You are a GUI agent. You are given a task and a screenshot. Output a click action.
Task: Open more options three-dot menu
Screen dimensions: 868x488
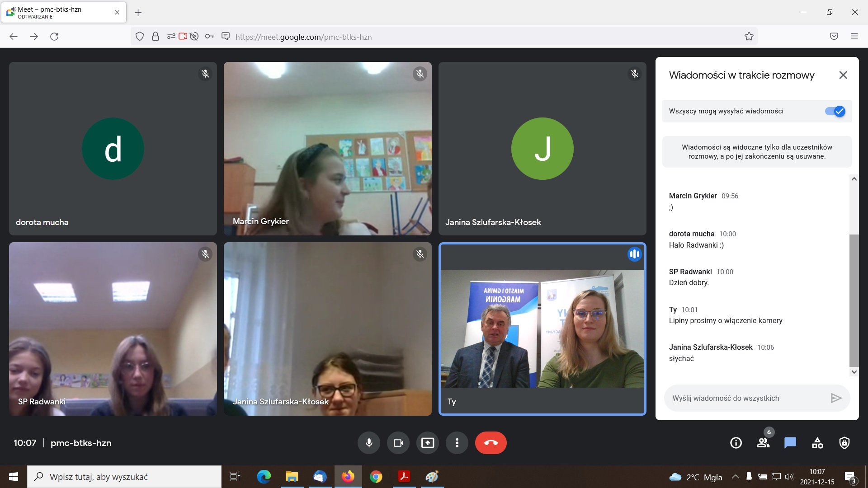point(457,443)
